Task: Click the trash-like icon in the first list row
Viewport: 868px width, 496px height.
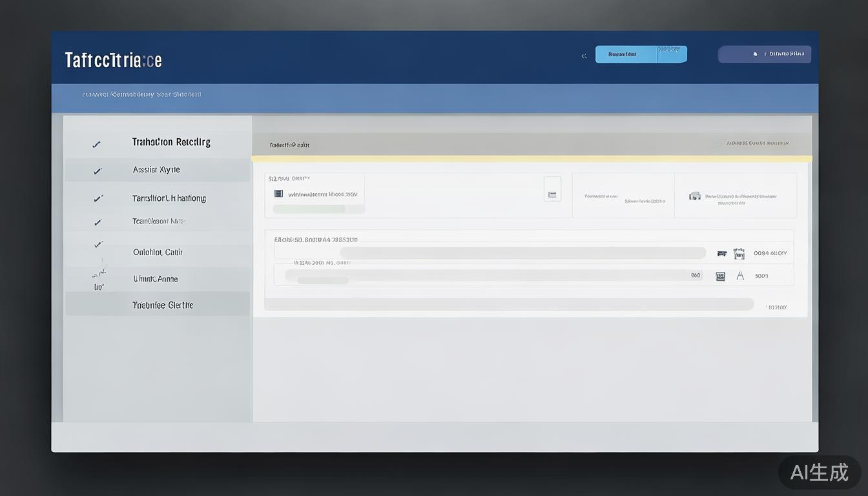Action: click(739, 254)
